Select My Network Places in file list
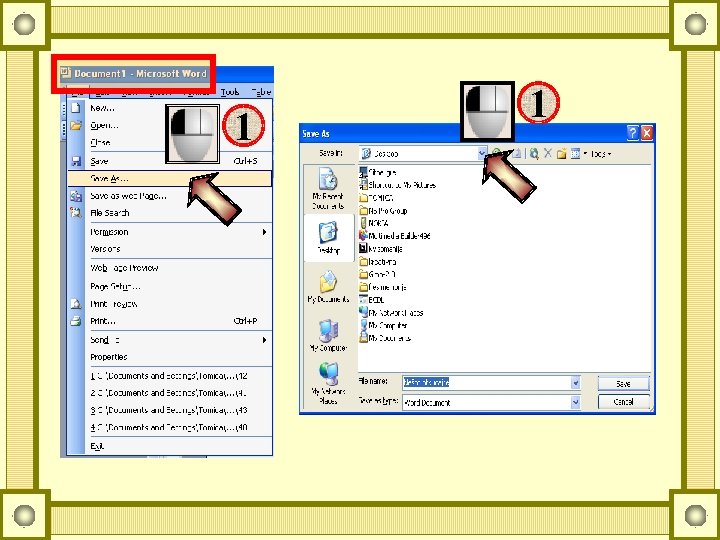This screenshot has height=540, width=720. tap(391, 313)
